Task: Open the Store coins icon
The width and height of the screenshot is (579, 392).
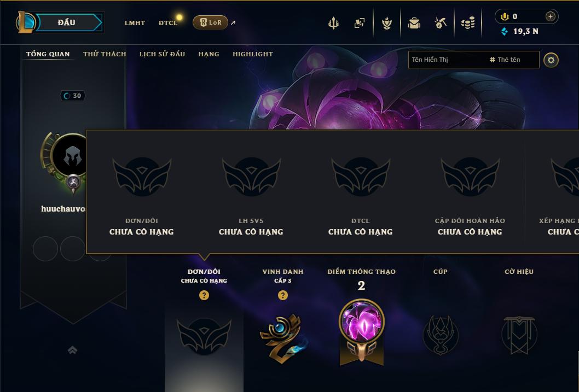Action: (x=468, y=23)
